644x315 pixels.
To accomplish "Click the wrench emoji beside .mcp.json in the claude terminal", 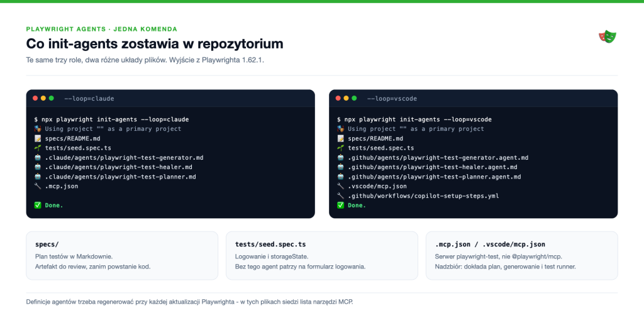I will point(38,187).
